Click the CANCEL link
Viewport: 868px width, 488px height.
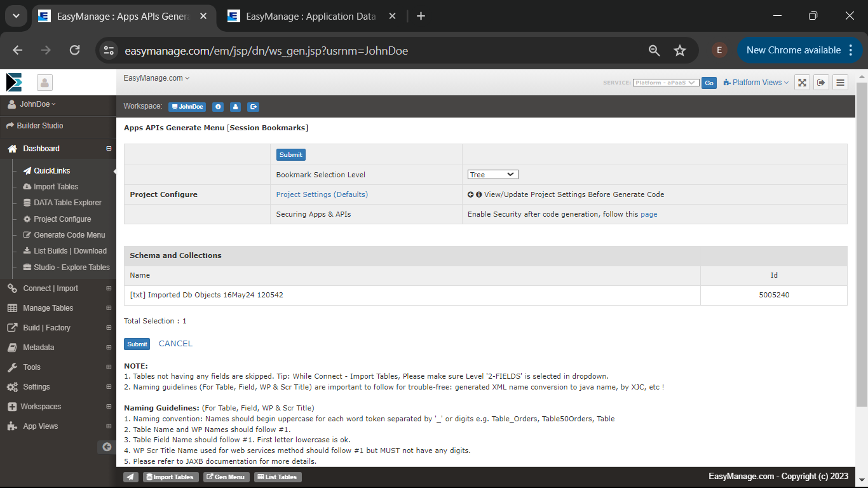[175, 344]
